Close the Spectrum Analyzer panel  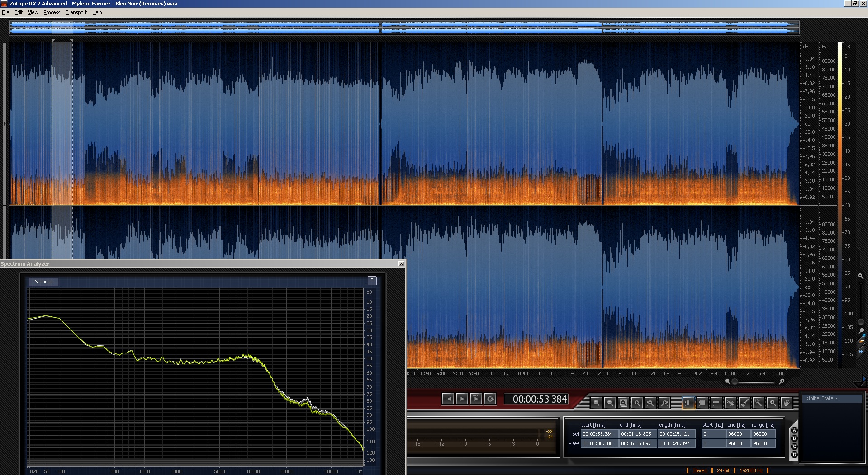(x=401, y=263)
